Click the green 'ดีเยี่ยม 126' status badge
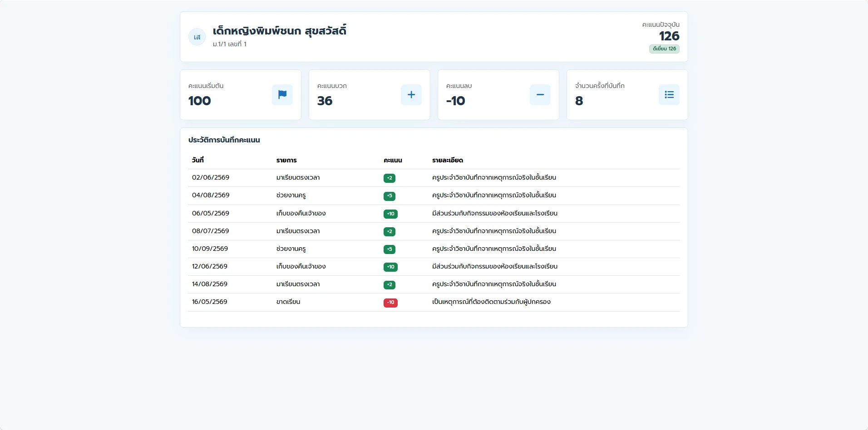Screen dimensions: 868x430 click(664, 49)
